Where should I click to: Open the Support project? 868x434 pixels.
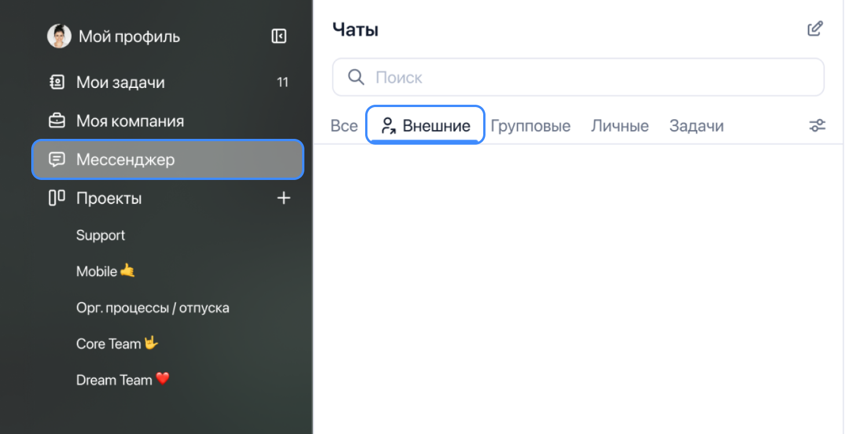101,236
